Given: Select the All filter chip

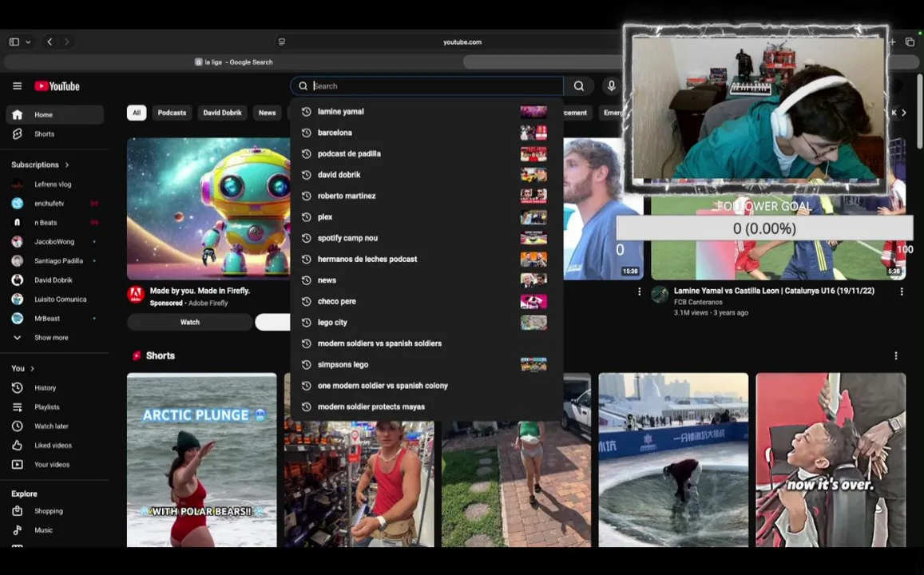Looking at the screenshot, I should click(136, 113).
